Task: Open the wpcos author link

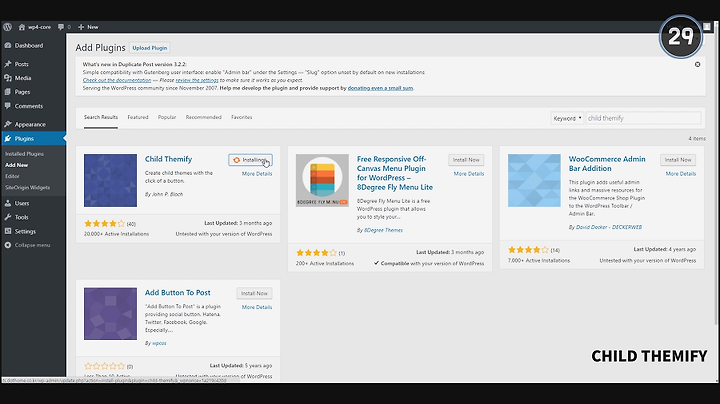Action: pyautogui.click(x=159, y=343)
